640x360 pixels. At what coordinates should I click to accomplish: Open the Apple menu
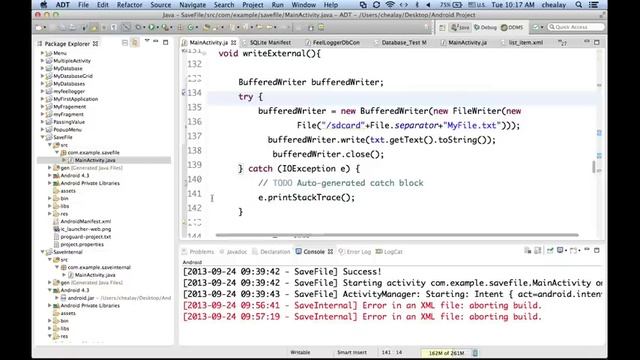(x=43, y=5)
